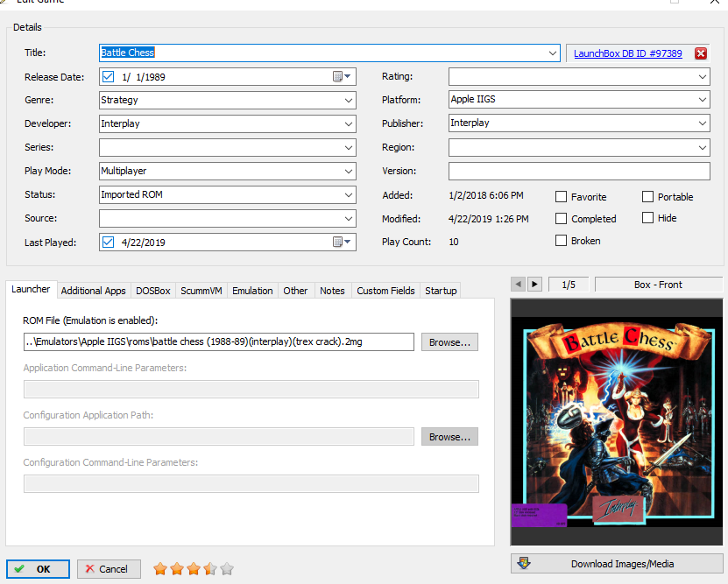Screen dimensions: 728x584
Task: Click the Modified date 4/22/2019 1:26 PM
Action: tap(489, 219)
